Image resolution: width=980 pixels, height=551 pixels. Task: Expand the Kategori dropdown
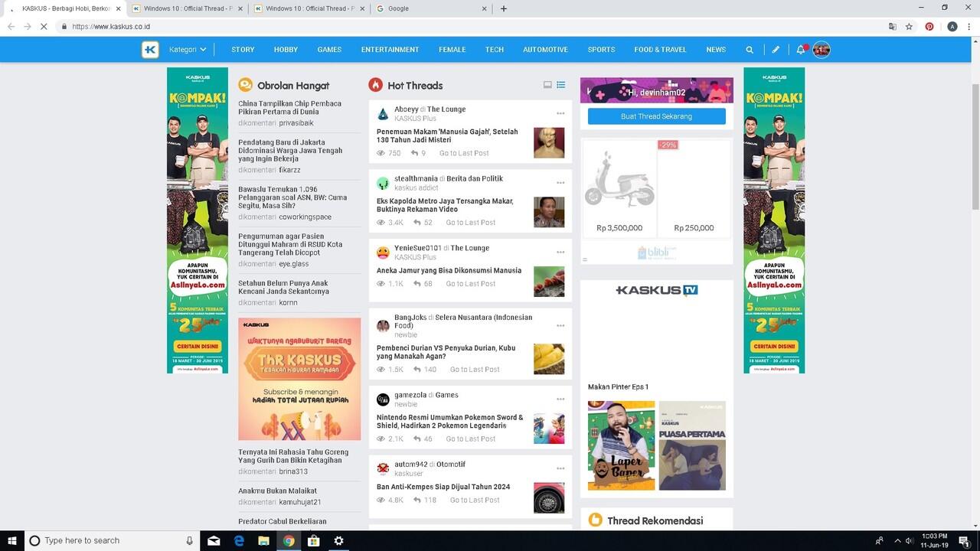(x=188, y=50)
